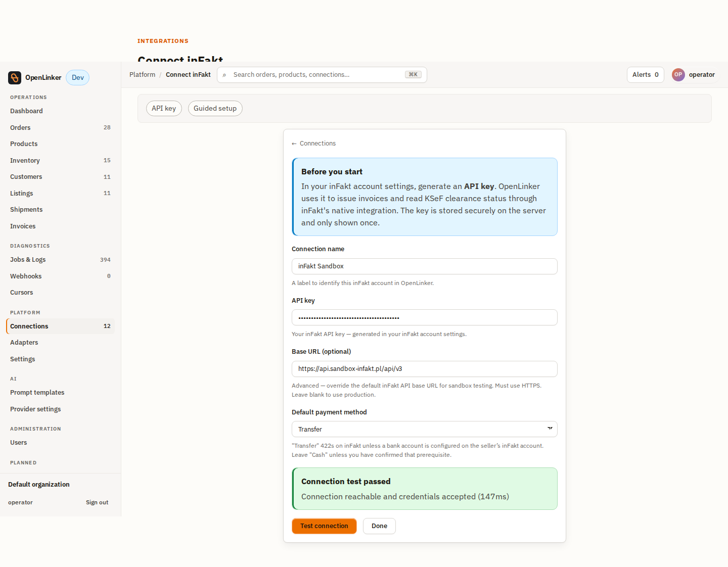Click the OP user avatar
728x567 pixels.
point(678,74)
